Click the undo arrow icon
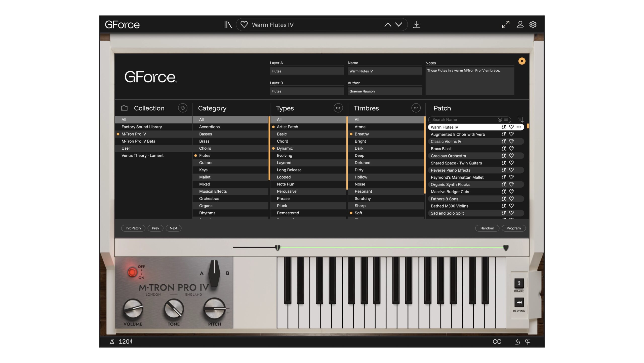 [517, 342]
